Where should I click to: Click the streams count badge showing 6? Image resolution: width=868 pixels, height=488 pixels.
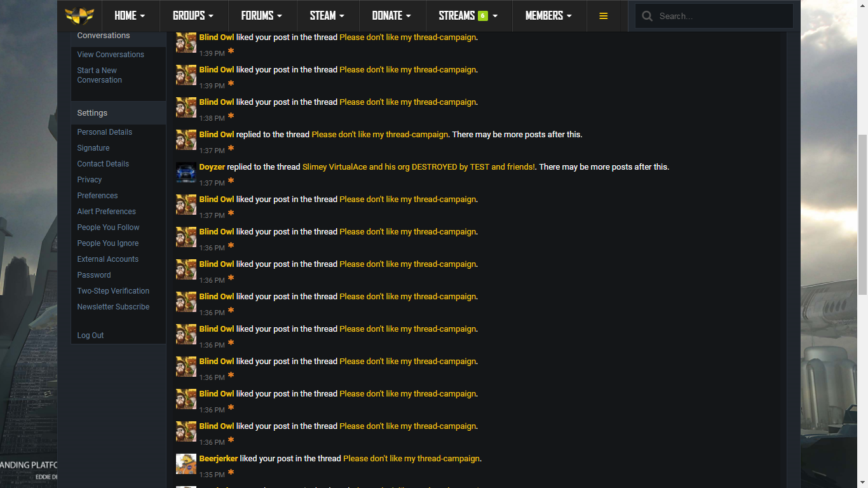[x=483, y=16]
